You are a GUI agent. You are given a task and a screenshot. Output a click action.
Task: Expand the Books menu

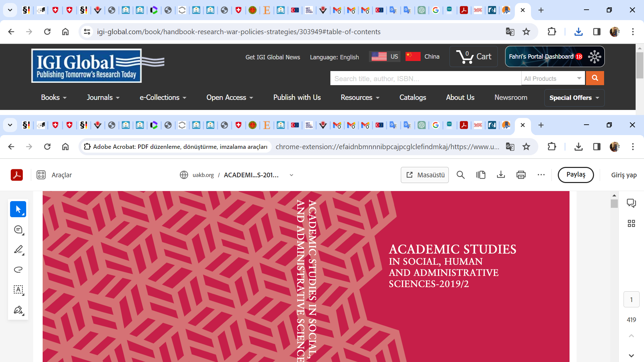[54, 98]
